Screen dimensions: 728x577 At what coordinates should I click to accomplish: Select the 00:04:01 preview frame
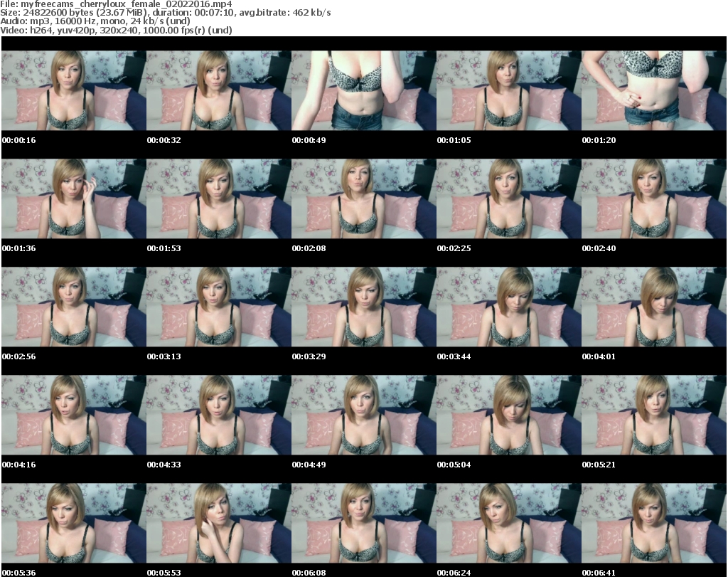(654, 307)
